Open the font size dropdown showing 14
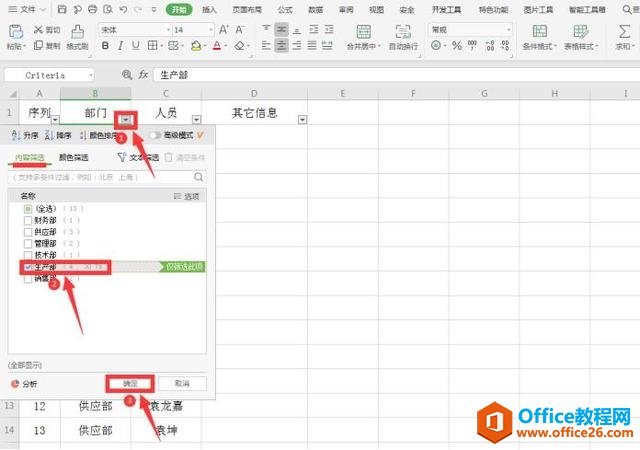Screen dimensions: 640x450 tap(211, 29)
